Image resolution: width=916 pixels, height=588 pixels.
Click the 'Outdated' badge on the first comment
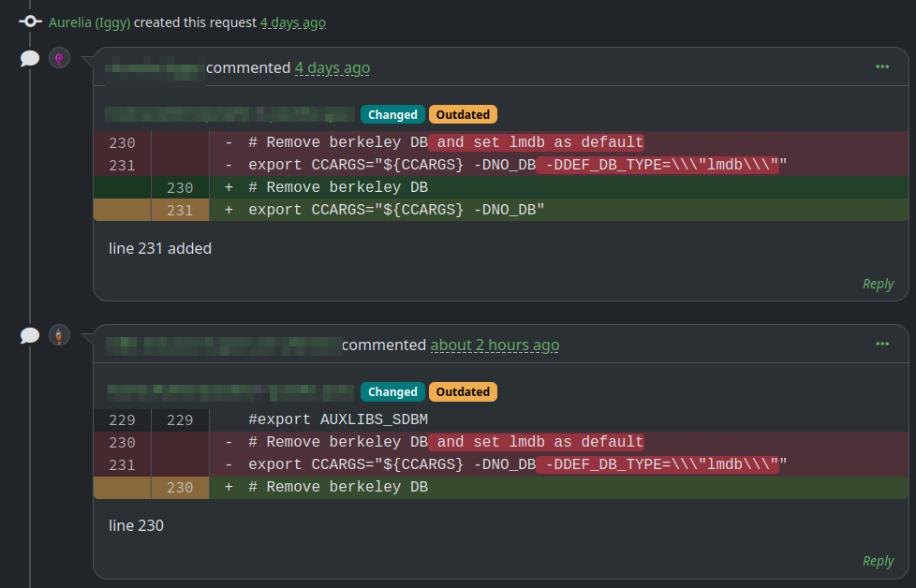pos(463,114)
